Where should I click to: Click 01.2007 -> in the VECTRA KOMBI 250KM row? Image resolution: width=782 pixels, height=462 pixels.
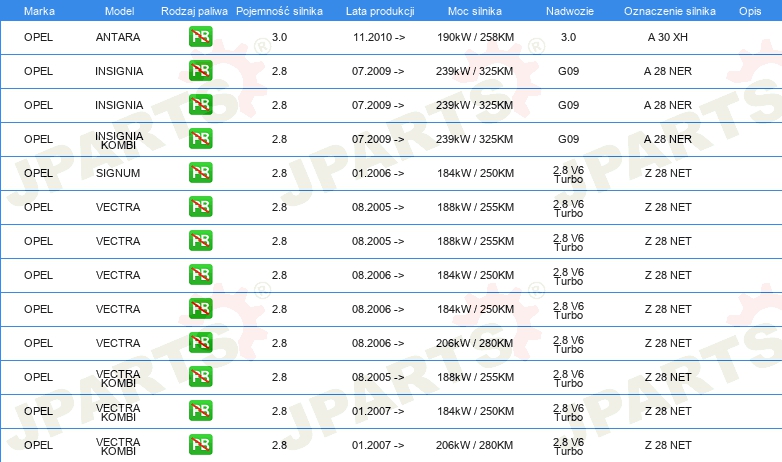pyautogui.click(x=378, y=411)
